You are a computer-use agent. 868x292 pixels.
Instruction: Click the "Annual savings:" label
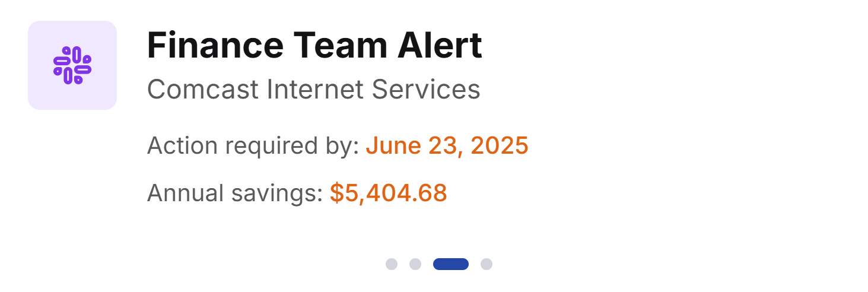(x=235, y=193)
